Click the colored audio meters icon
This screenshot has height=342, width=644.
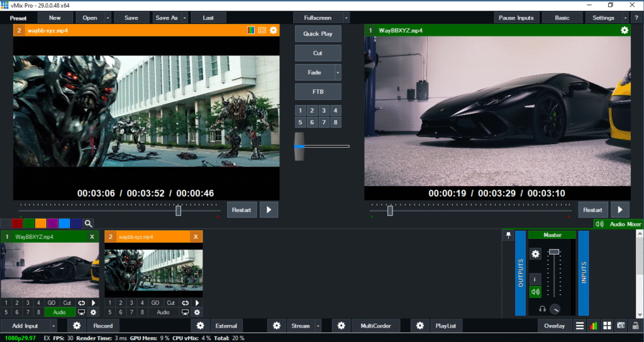594,326
